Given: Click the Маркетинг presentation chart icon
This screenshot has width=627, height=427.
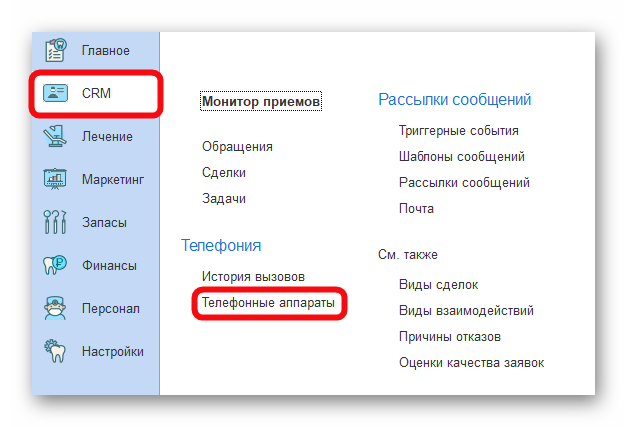Looking at the screenshot, I should point(55,179).
